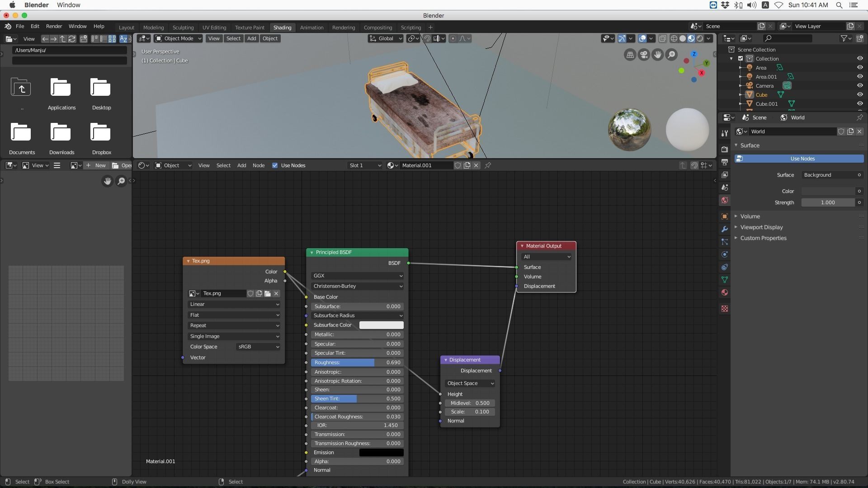
Task: Click the New image button
Action: pyautogui.click(x=96, y=165)
